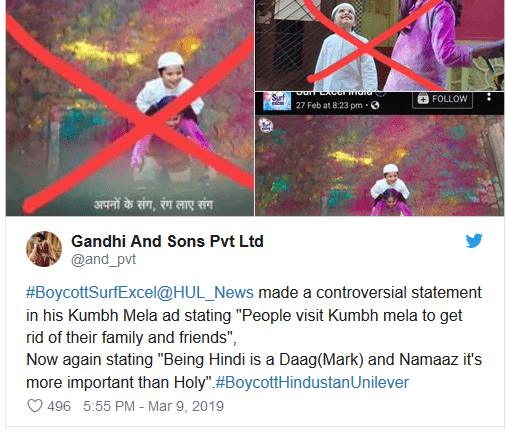Open the three-dot options menu

(x=489, y=97)
